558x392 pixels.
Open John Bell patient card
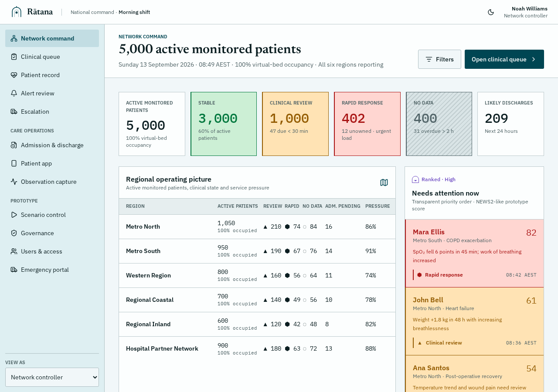pos(474,321)
